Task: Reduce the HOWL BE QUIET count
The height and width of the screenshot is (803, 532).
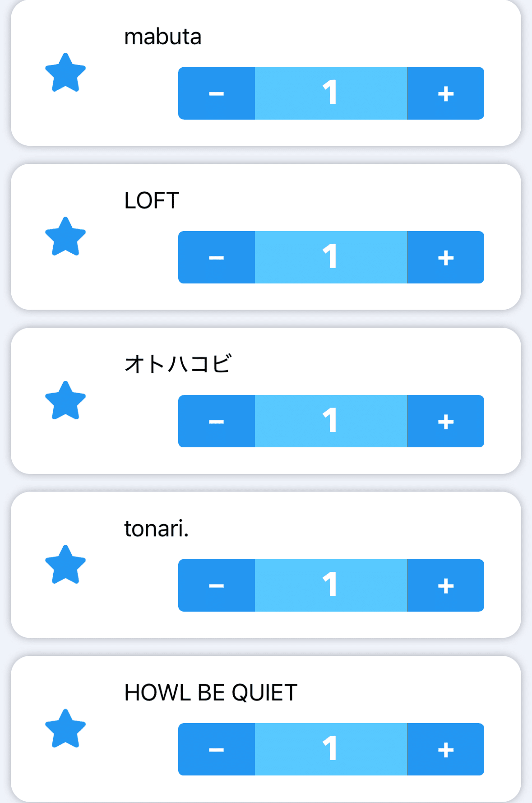Action: [217, 749]
